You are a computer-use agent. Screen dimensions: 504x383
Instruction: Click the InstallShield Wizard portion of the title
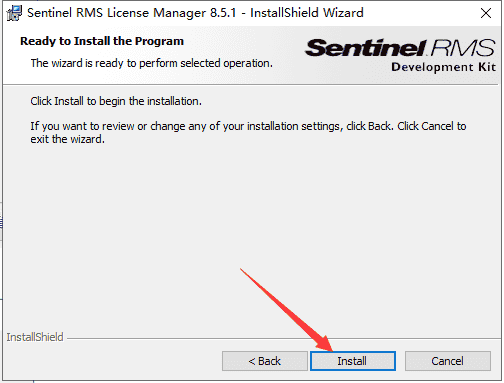coord(307,13)
